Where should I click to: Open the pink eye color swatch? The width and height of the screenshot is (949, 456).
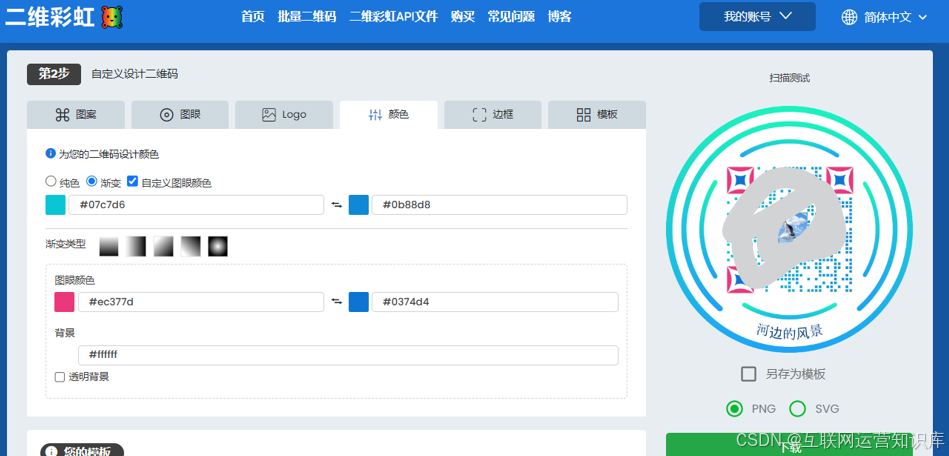[64, 302]
